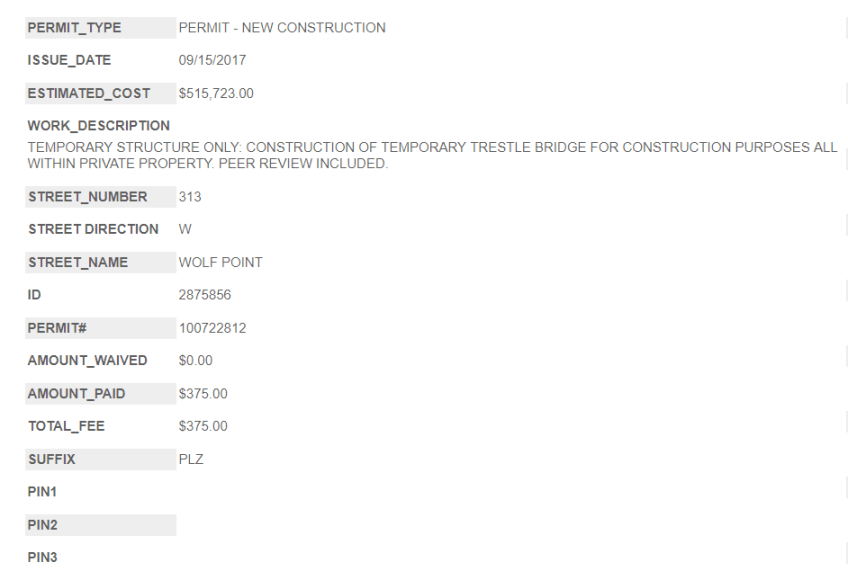Image resolution: width=848 pixels, height=580 pixels.
Task: Click the ESTIMATED_COST field label
Action: 89,94
